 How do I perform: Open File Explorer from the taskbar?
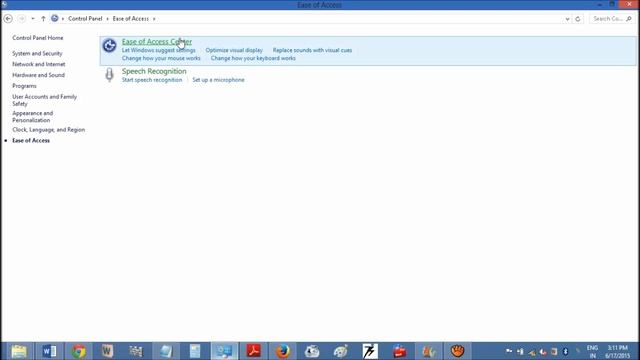tap(19, 351)
